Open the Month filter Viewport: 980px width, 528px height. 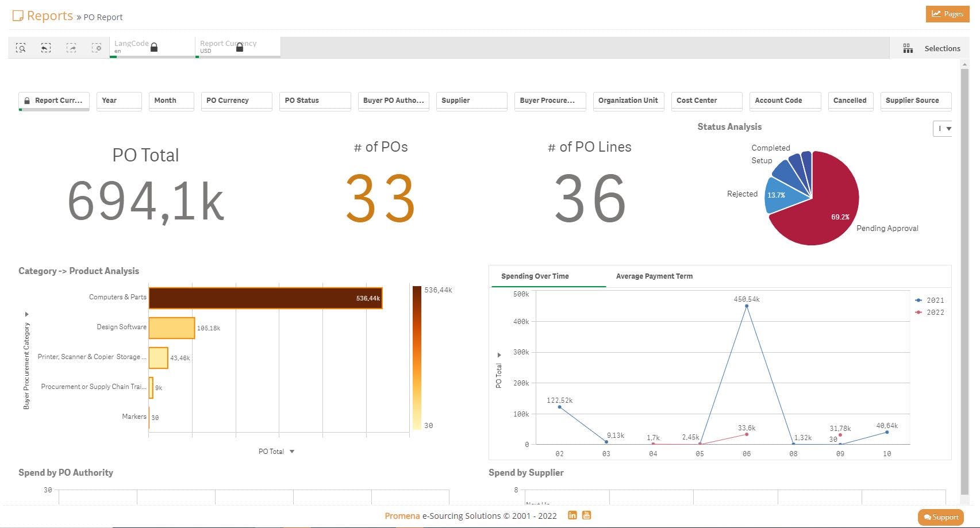[x=171, y=101]
